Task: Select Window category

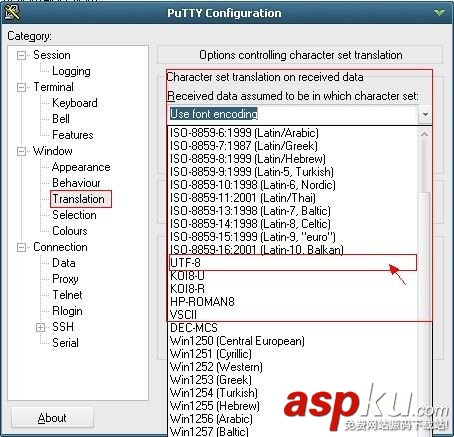Action: [52, 151]
